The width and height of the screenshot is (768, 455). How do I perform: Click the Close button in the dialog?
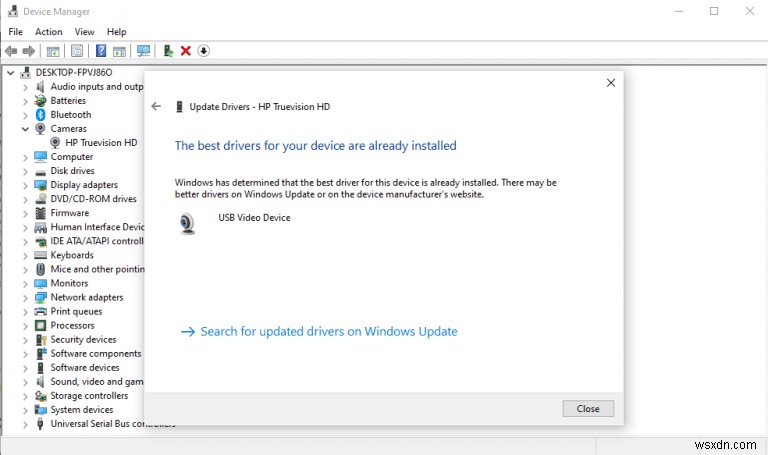click(588, 408)
